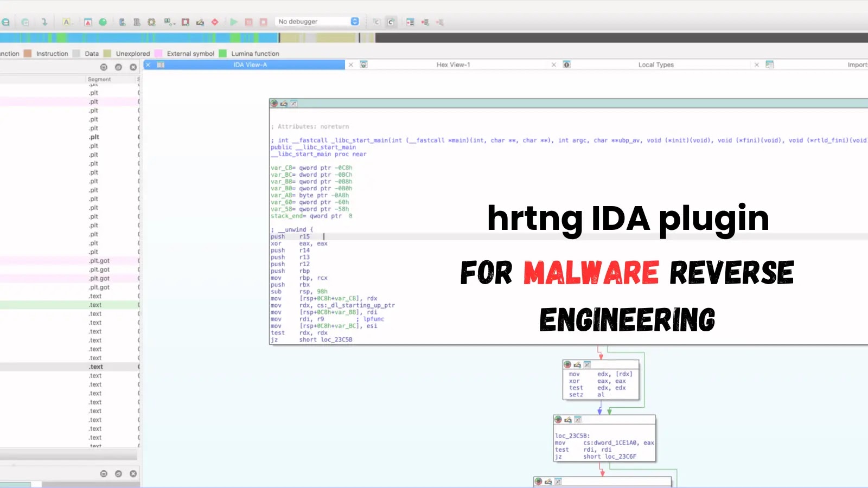Click the Imports tab icon
The height and width of the screenshot is (488, 868).
pos(769,65)
